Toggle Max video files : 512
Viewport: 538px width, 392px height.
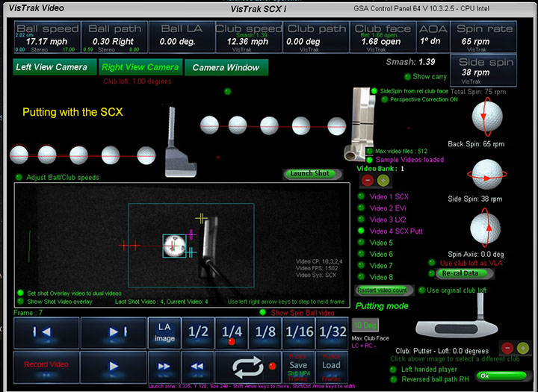click(369, 151)
